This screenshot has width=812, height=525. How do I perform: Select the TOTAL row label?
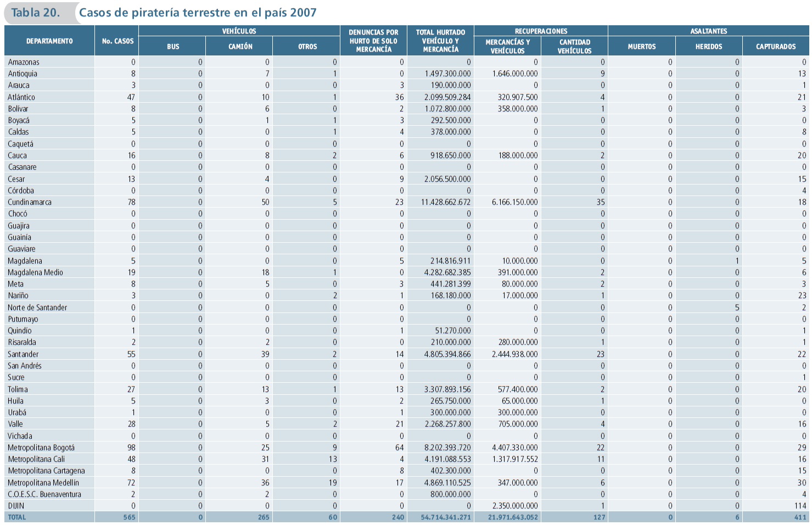click(x=17, y=517)
